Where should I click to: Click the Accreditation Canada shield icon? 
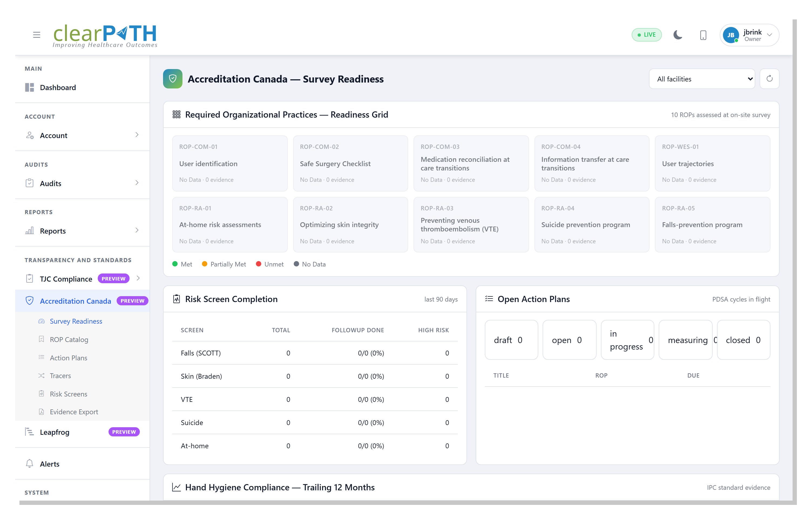30,300
